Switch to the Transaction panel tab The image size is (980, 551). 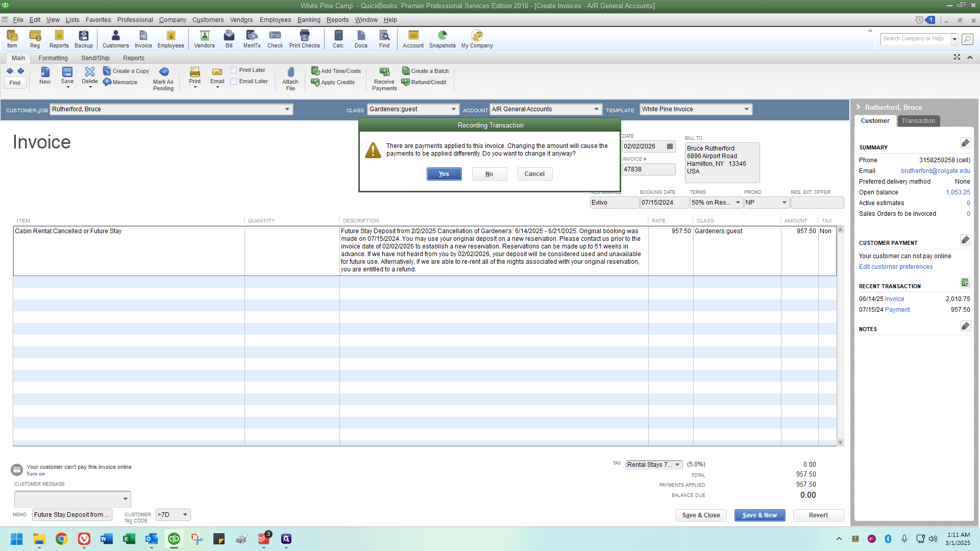[918, 121]
